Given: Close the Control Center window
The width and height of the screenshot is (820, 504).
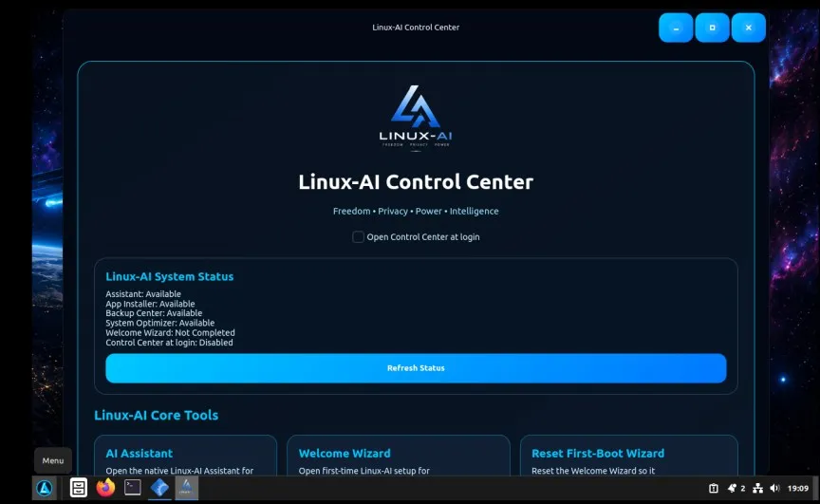Looking at the screenshot, I should coord(749,28).
